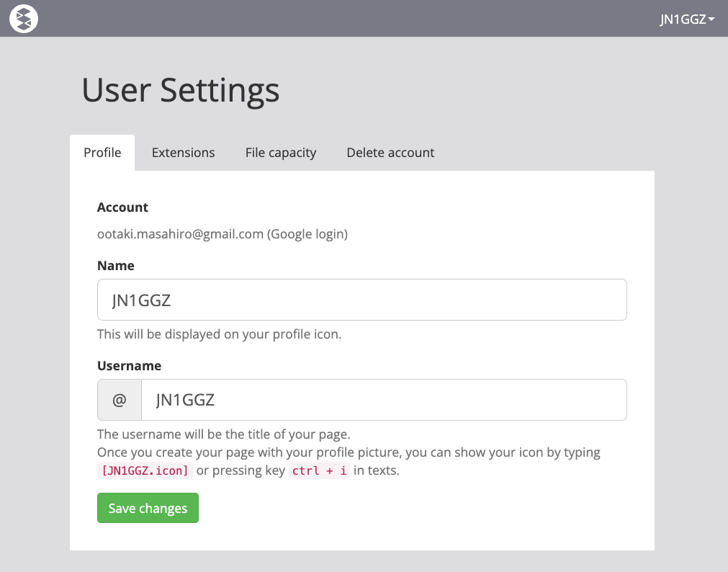Screen dimensions: 728x572
Task: Click the @ prefix symbol
Action: (x=120, y=400)
